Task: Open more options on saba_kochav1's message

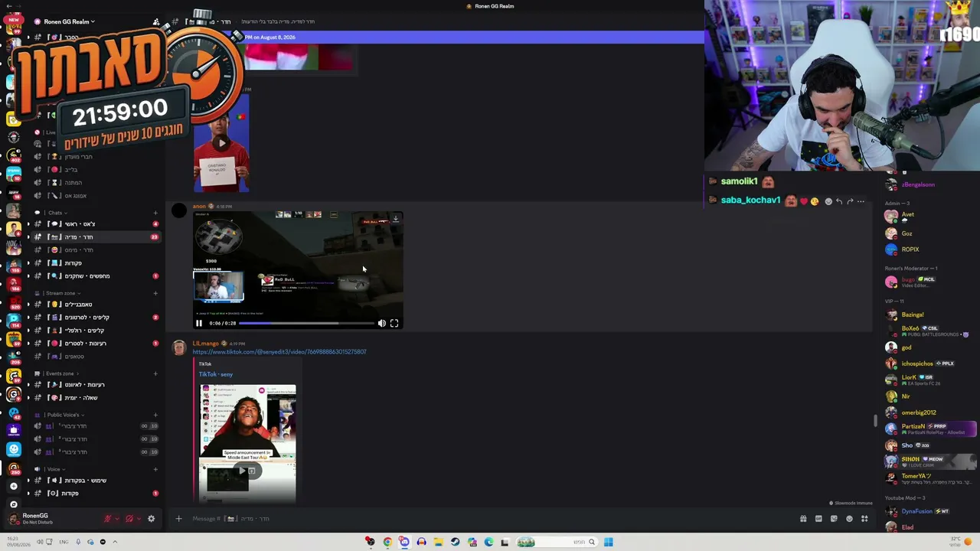Action: click(x=861, y=201)
